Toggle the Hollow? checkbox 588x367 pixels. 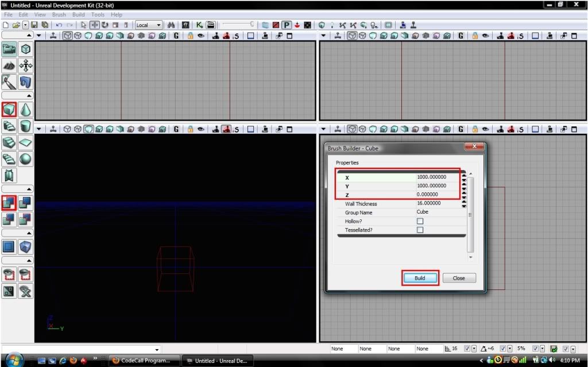(420, 221)
